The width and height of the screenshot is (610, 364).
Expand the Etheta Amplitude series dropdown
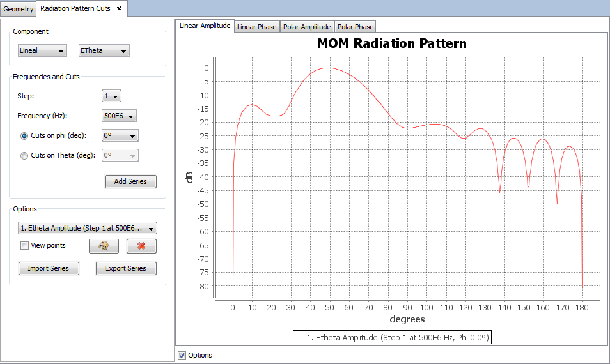click(88, 228)
